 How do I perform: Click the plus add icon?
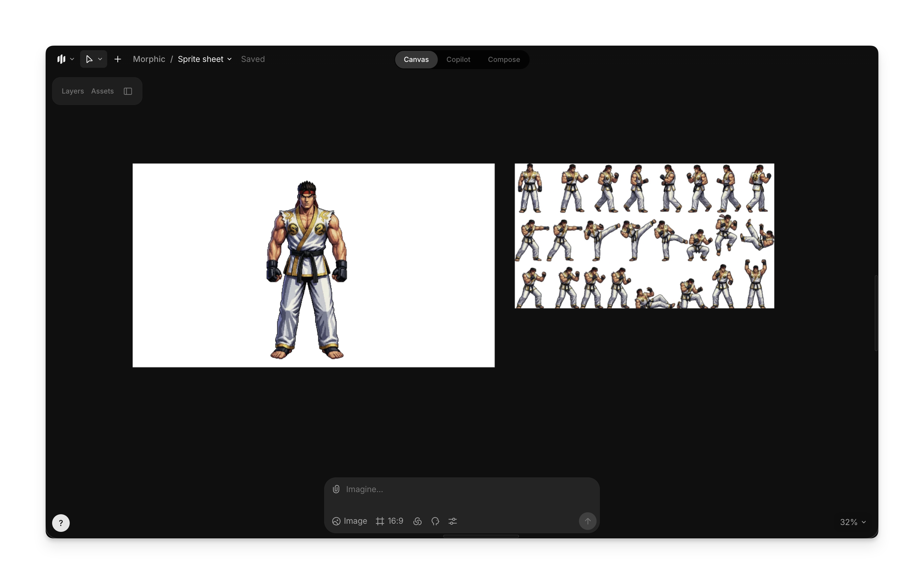(x=118, y=59)
